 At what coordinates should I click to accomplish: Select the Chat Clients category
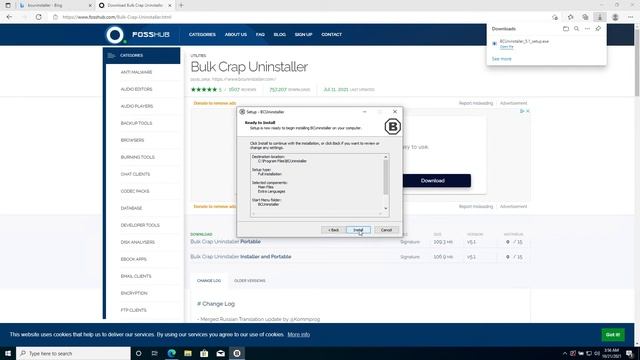pos(135,174)
